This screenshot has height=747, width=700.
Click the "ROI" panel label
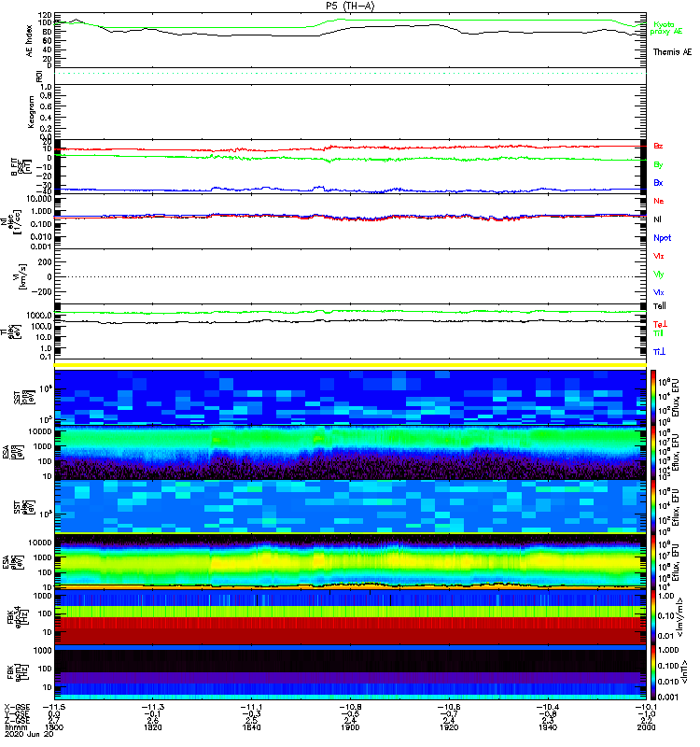coord(39,77)
